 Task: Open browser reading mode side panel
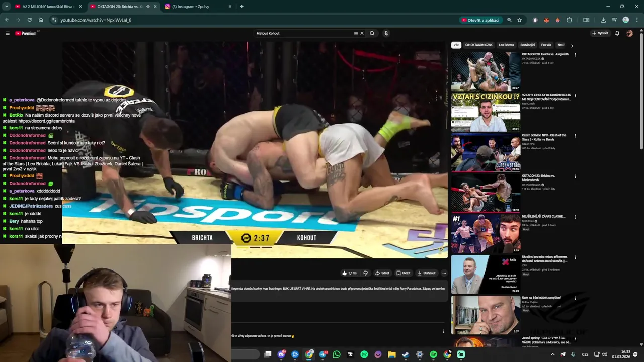point(586,20)
